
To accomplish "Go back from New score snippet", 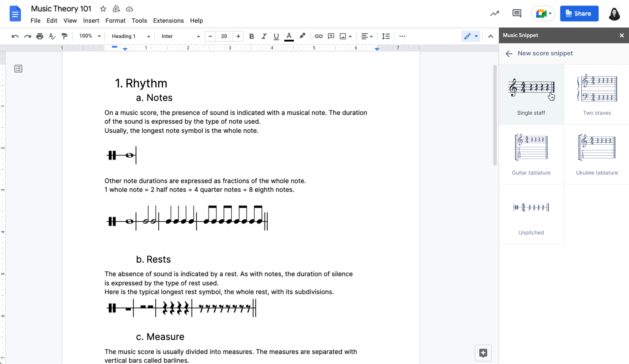I will point(509,54).
